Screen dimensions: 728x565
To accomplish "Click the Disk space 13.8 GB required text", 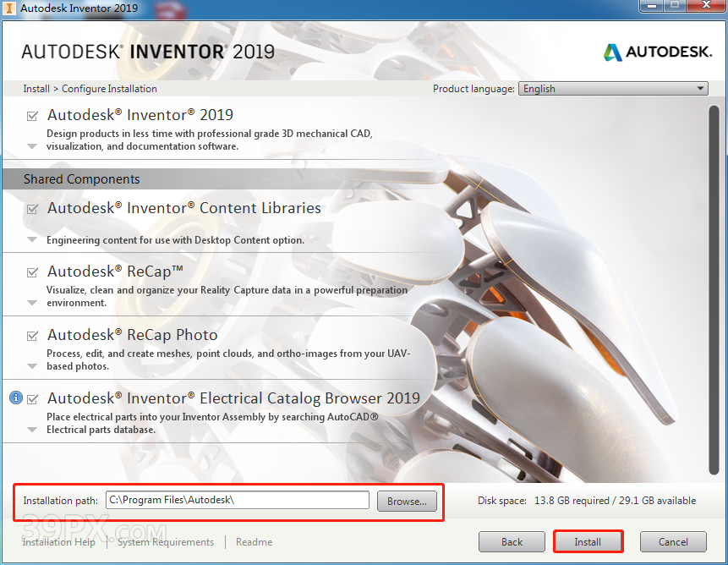I will pyautogui.click(x=587, y=501).
